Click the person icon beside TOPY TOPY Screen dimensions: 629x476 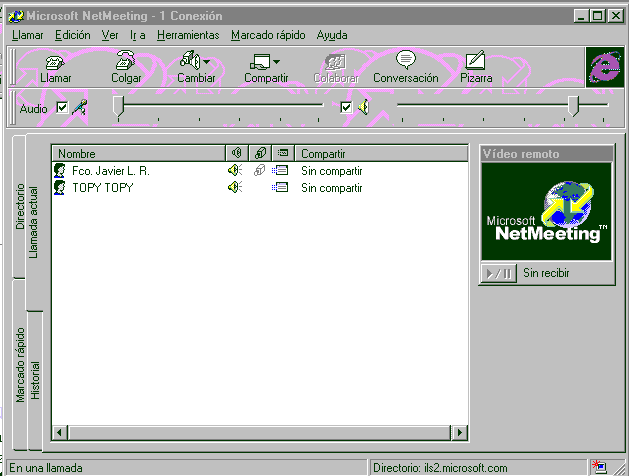point(60,188)
